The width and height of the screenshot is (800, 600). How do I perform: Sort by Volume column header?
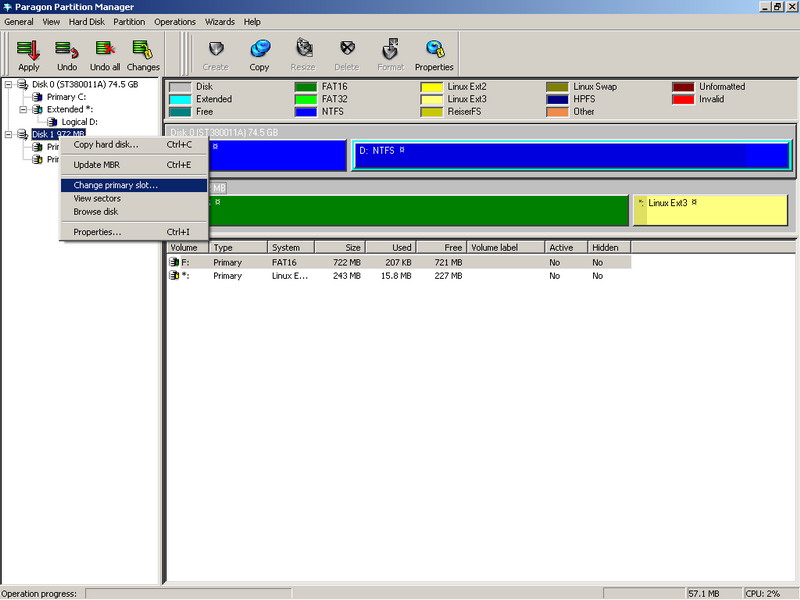pos(188,247)
